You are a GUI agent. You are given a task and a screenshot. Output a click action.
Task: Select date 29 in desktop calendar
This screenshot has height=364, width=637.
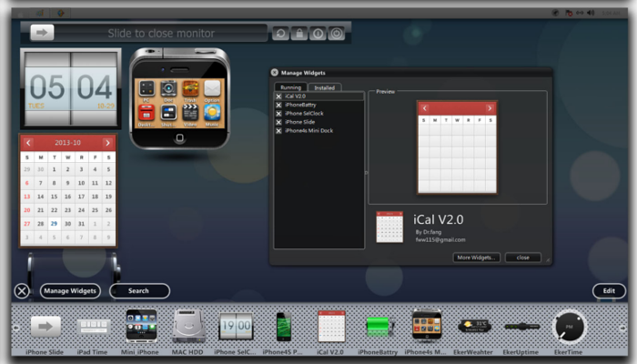click(x=54, y=224)
